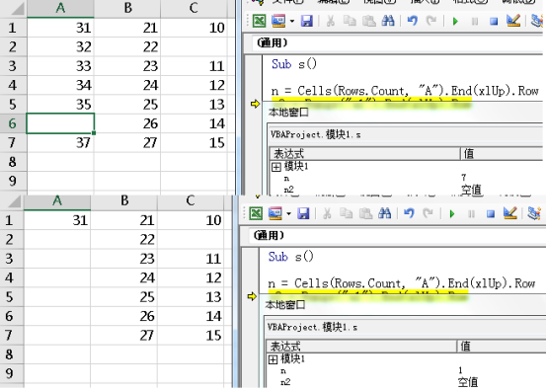Click 值 column header in lower locals window

click(501, 346)
